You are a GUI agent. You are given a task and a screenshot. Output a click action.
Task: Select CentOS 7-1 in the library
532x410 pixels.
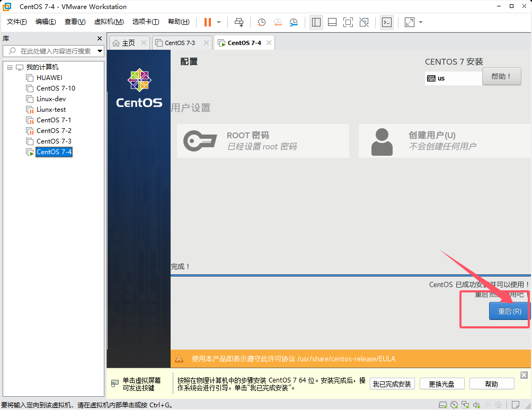pyautogui.click(x=54, y=120)
